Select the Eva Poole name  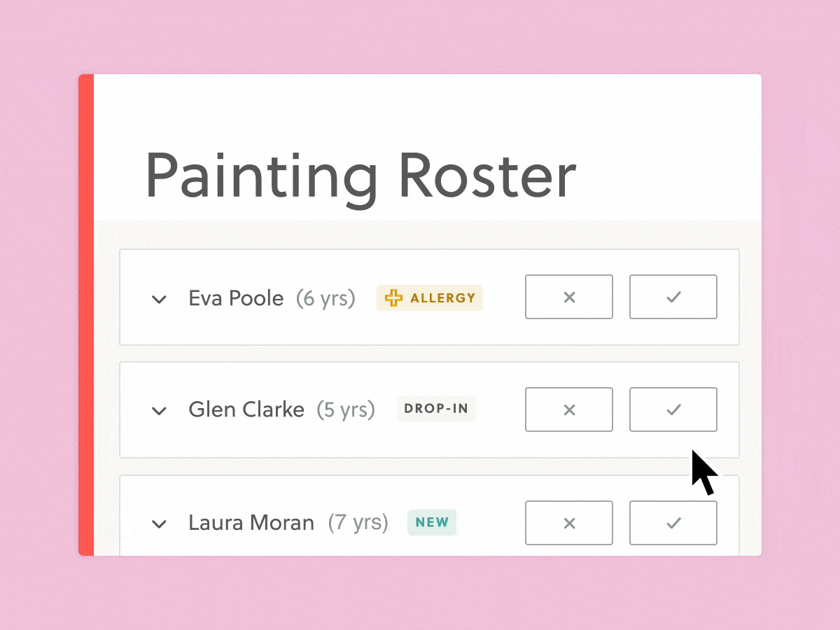click(236, 298)
